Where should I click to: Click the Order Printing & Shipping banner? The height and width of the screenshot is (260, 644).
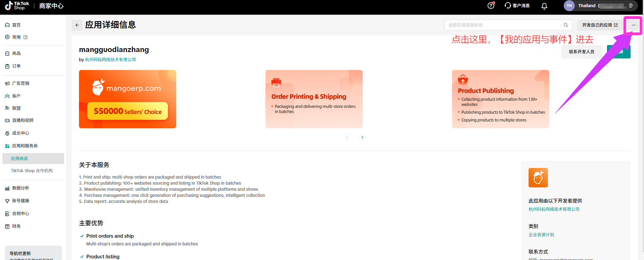[314, 99]
